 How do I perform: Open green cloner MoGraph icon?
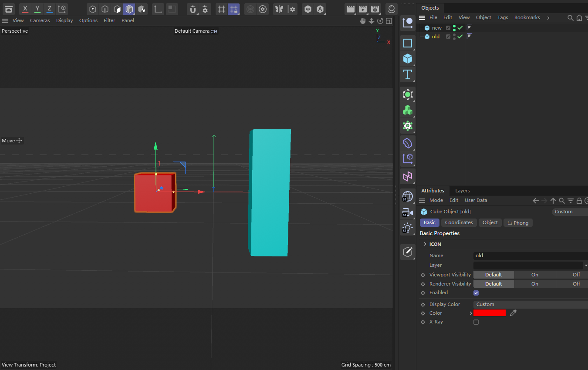pyautogui.click(x=408, y=110)
